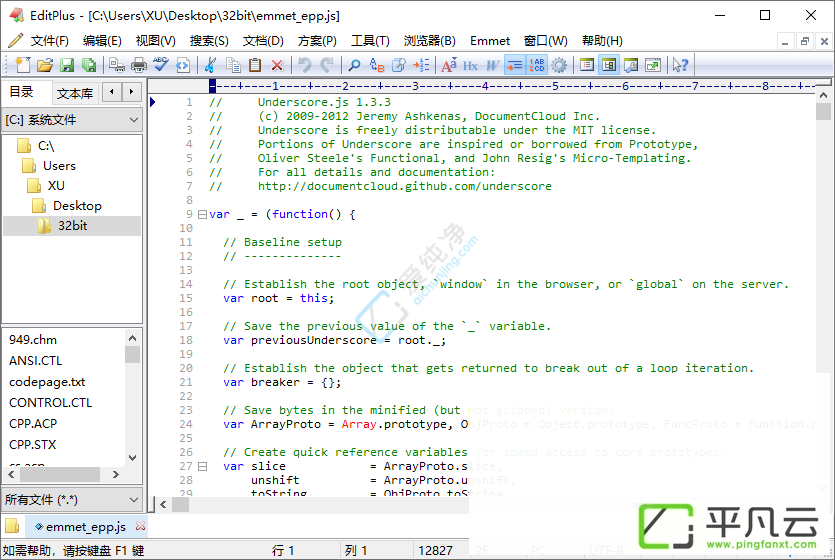This screenshot has height=560, width=835.
Task: Close emmet_epp.js tab with red X
Action: pyautogui.click(x=141, y=526)
